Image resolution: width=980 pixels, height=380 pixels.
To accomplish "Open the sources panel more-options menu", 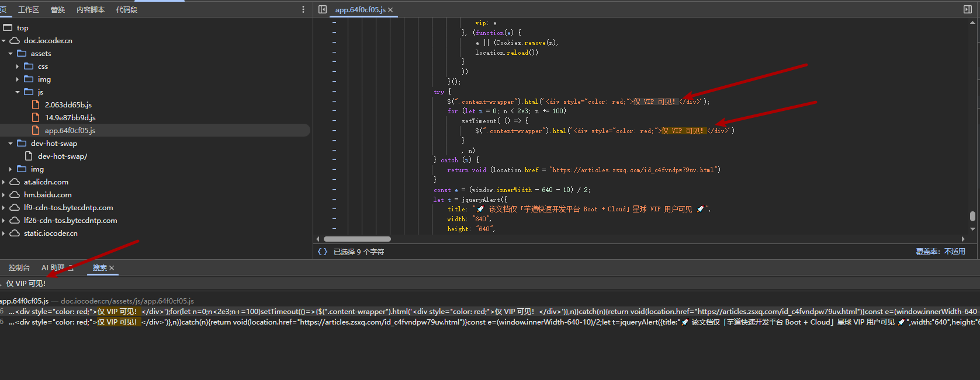I will pyautogui.click(x=303, y=9).
